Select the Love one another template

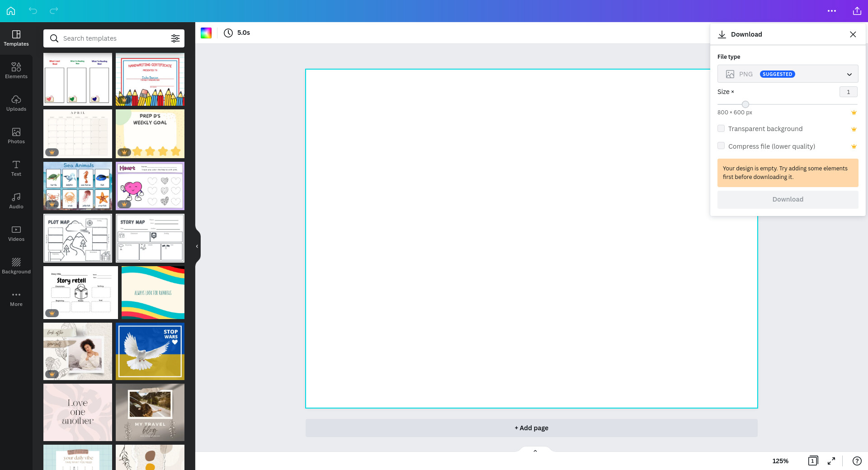[x=78, y=413]
